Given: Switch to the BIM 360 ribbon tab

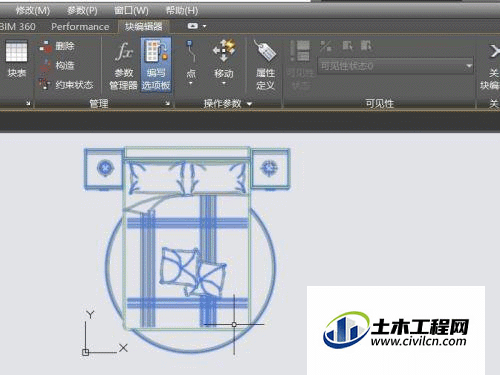Looking at the screenshot, I should 17,27.
